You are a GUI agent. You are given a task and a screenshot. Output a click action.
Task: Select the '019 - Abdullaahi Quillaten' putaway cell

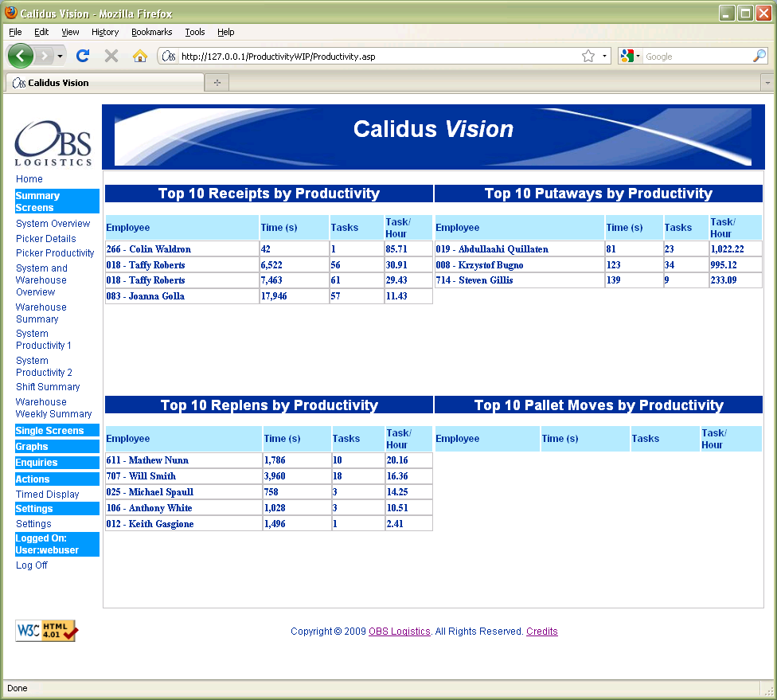point(519,249)
